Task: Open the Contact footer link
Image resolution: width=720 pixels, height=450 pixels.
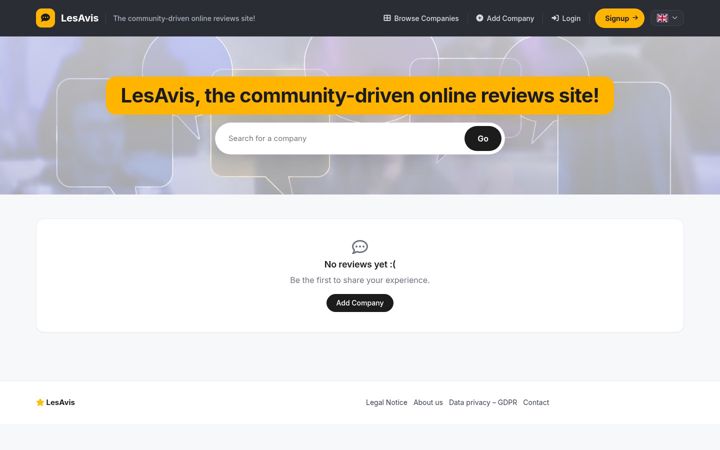Action: 536,402
